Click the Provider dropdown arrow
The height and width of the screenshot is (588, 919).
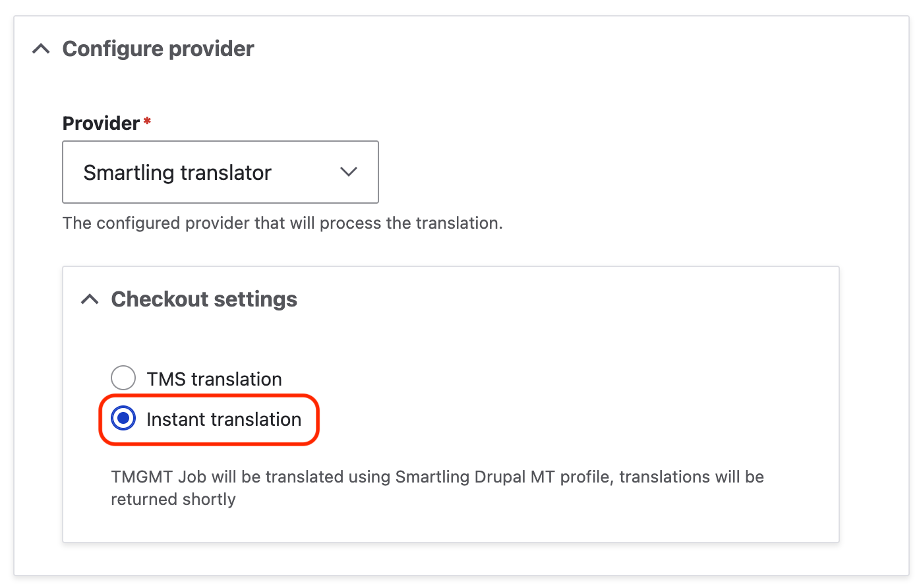tap(348, 172)
